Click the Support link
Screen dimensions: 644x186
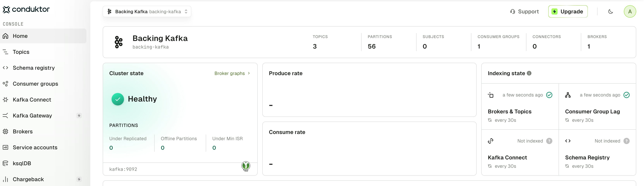[524, 11]
